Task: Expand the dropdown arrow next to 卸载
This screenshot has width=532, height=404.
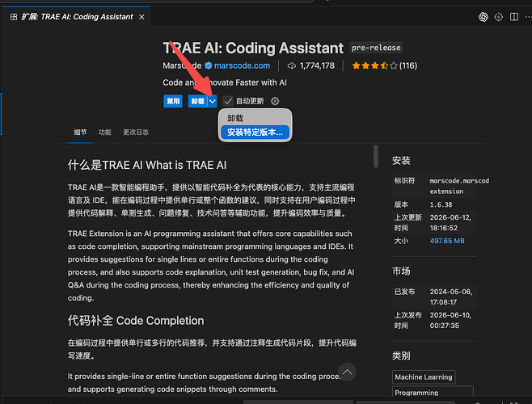Action: coord(213,101)
